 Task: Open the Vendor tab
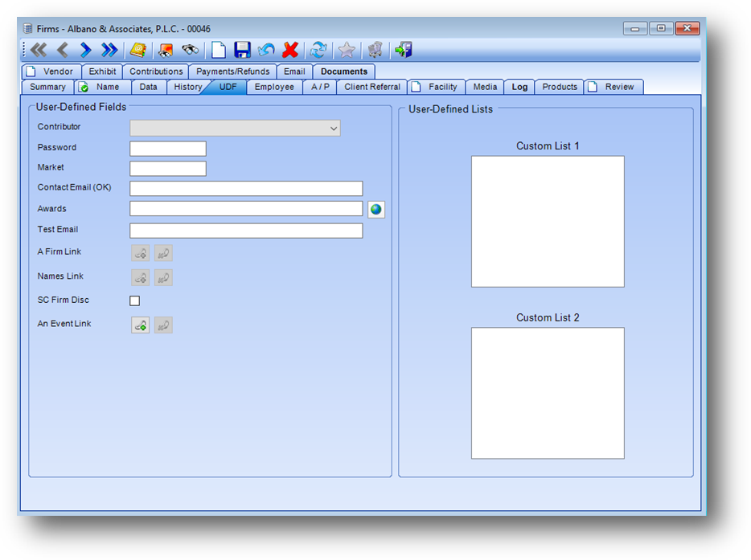pos(51,72)
